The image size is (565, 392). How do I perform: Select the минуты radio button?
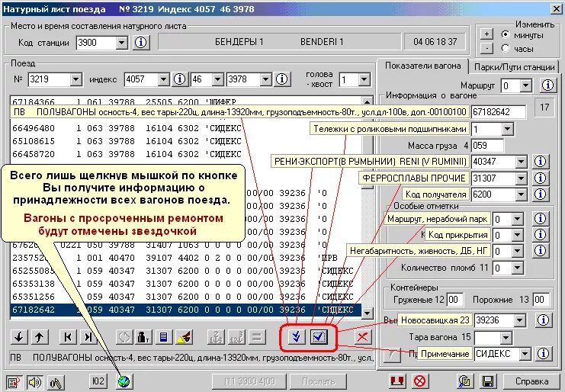click(506, 34)
